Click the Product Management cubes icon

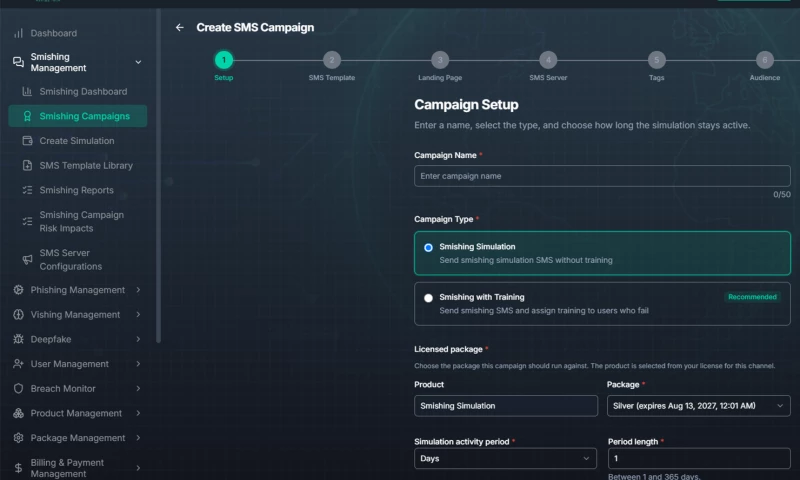[x=18, y=413]
